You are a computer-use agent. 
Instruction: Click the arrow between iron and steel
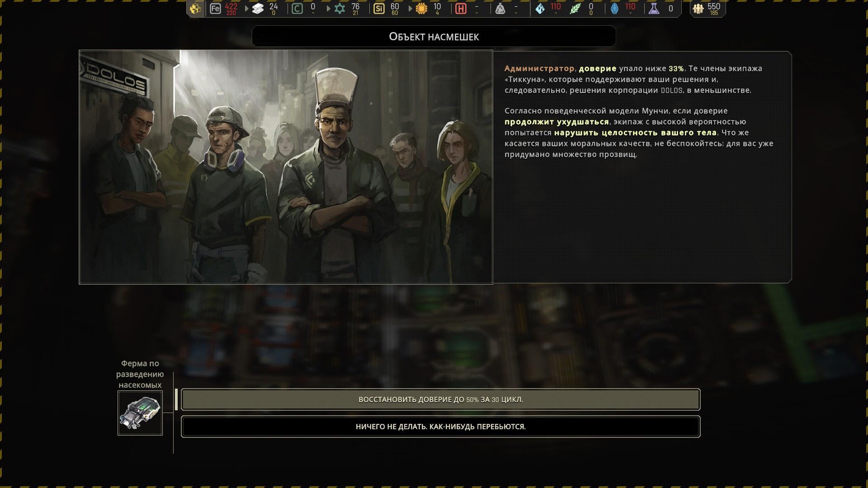(246, 9)
